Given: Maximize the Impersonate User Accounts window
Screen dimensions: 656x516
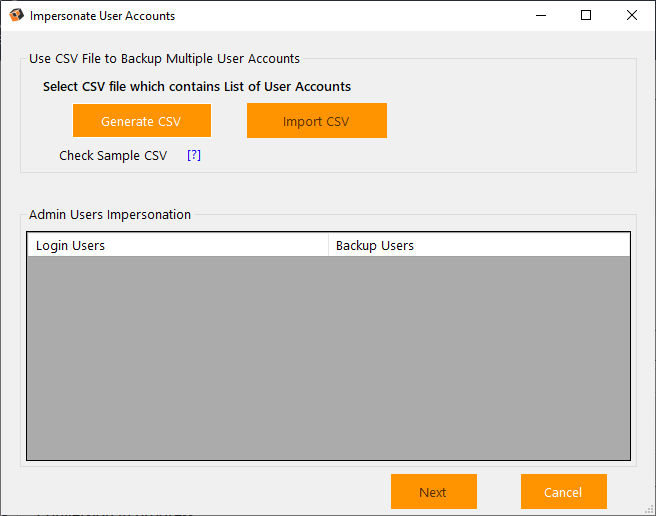Looking at the screenshot, I should pos(586,16).
